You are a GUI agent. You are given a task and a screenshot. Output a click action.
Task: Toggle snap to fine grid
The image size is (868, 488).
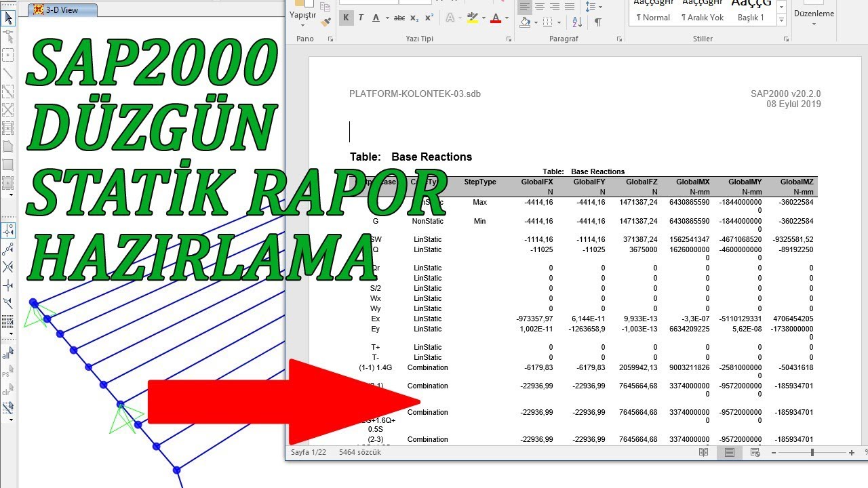(8, 321)
